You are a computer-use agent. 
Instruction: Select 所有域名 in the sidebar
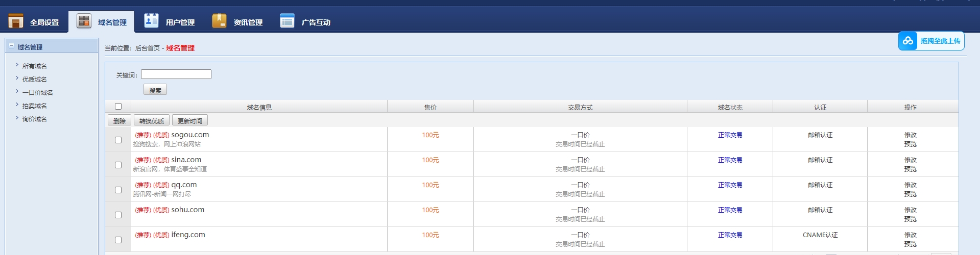(34, 66)
